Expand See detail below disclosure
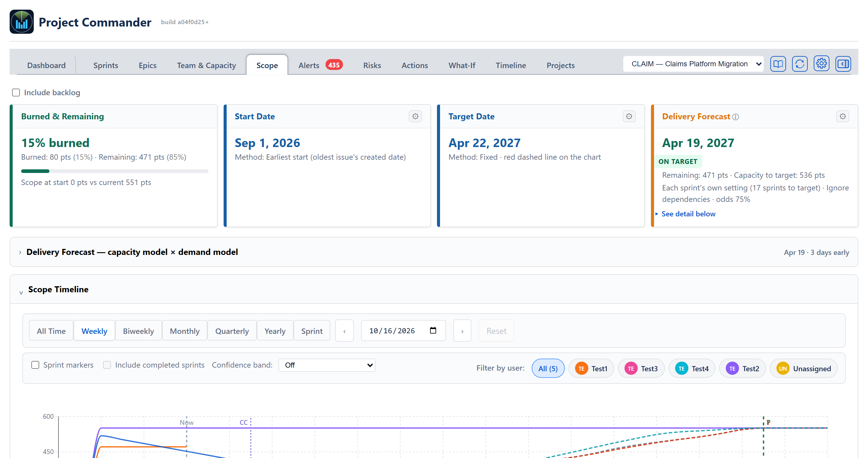The image size is (868, 458). click(685, 214)
